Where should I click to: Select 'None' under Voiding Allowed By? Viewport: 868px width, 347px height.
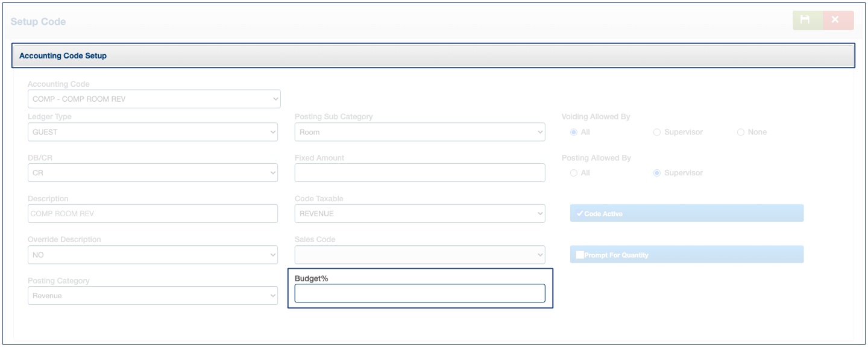coord(741,132)
